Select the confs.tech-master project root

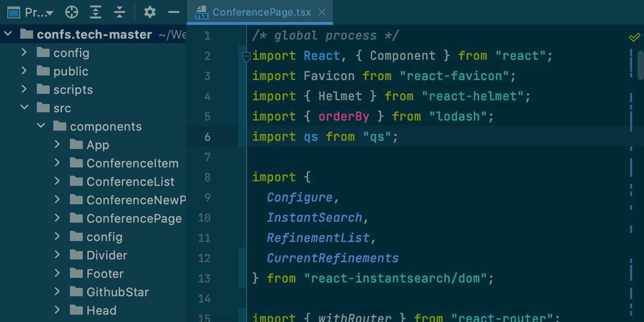point(93,34)
